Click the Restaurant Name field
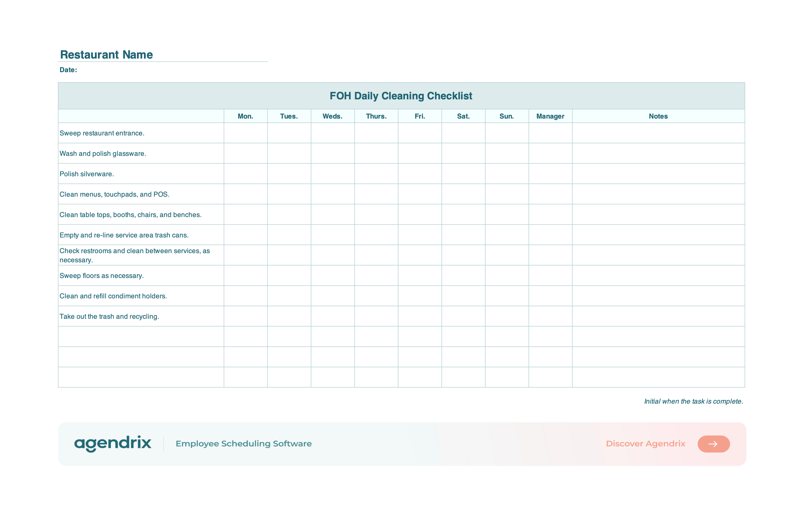Image resolution: width=812 pixels, height=508 pixels. coord(163,54)
